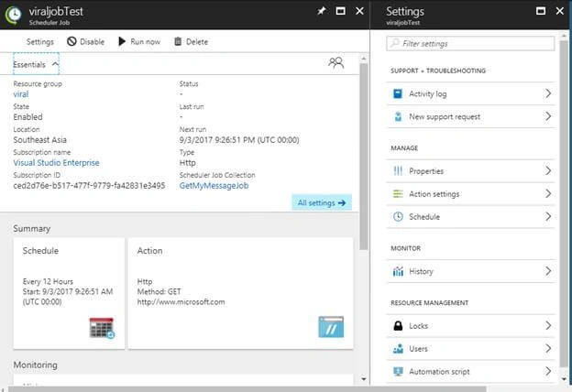
Task: Open the History monitor item
Action: (470, 271)
